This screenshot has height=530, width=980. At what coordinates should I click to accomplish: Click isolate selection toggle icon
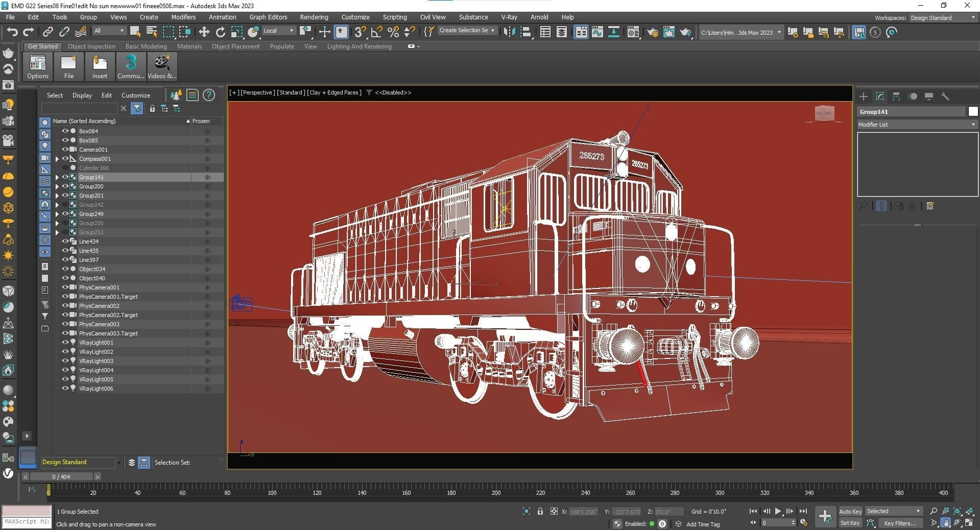tap(527, 511)
